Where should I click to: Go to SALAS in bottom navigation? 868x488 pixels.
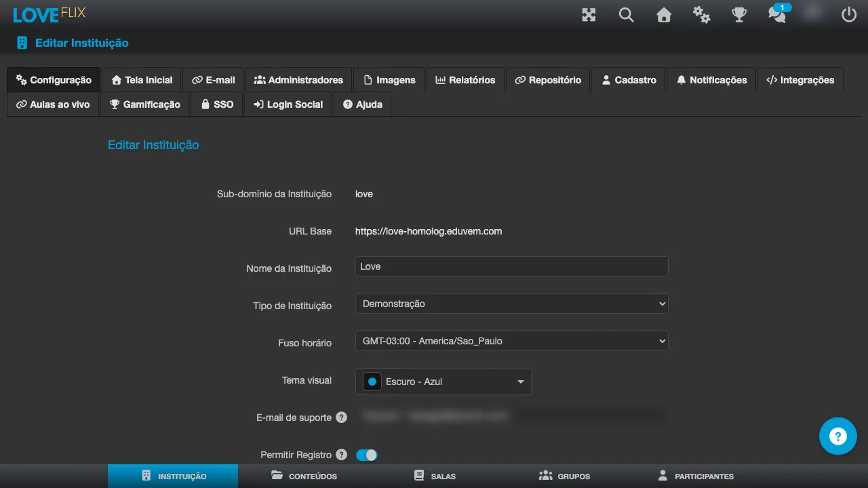tap(435, 476)
